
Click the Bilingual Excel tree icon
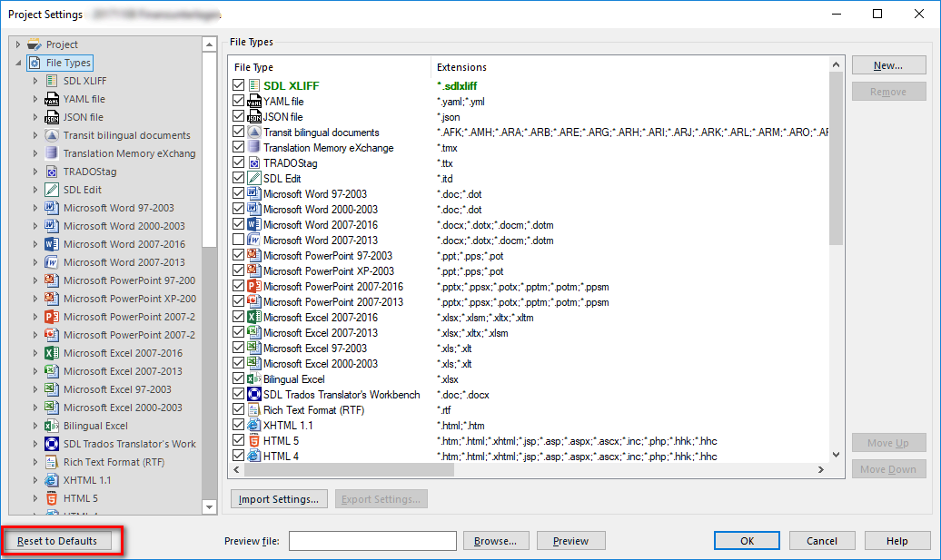(52, 426)
